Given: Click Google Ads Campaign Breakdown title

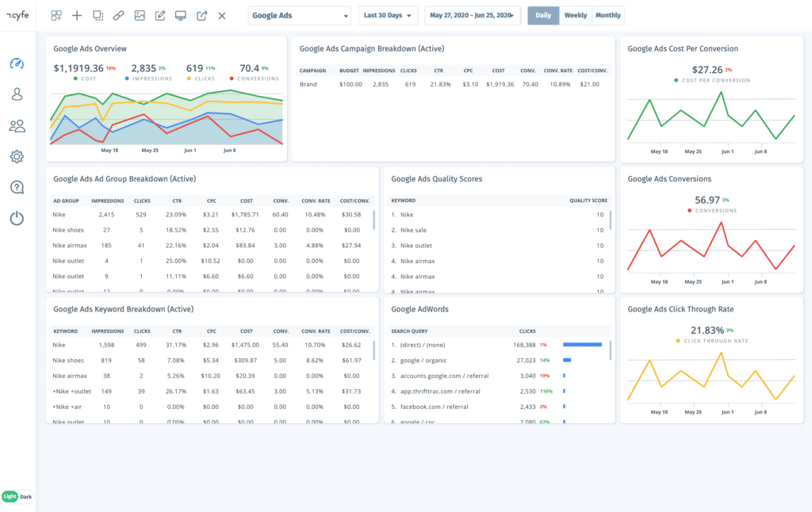Looking at the screenshot, I should [372, 48].
